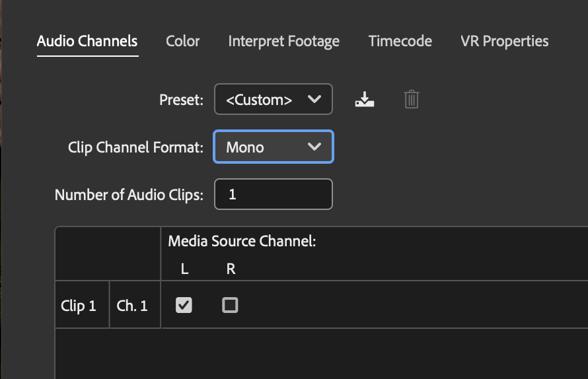Delete preset using the trash icon
This screenshot has height=379, width=588.
pos(412,99)
